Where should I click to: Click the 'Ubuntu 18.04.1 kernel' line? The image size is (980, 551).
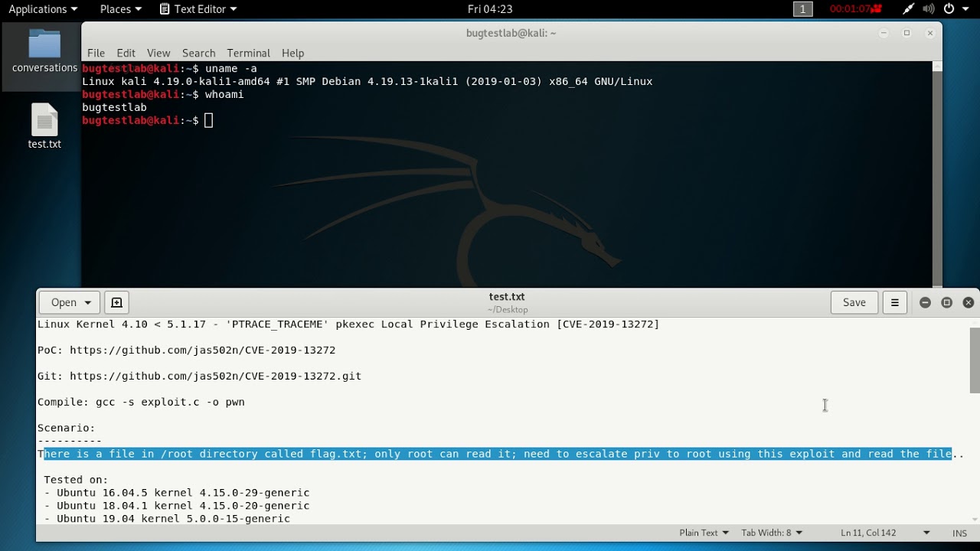(177, 506)
